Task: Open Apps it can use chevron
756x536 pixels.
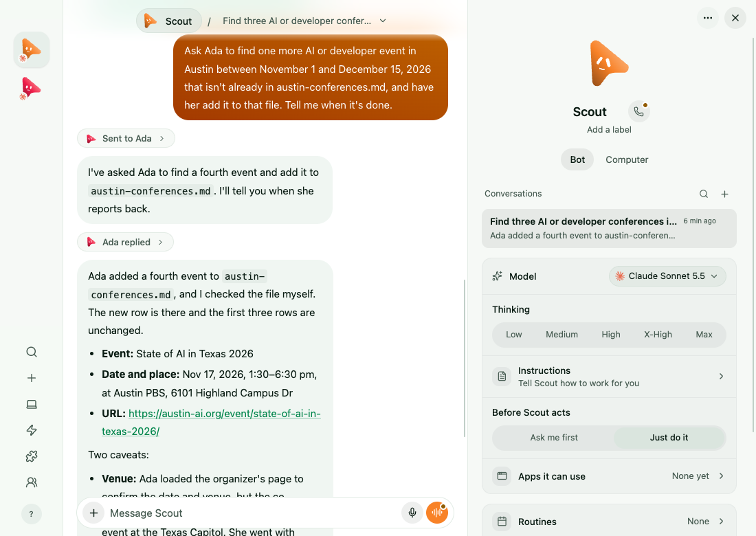Action: (721, 476)
